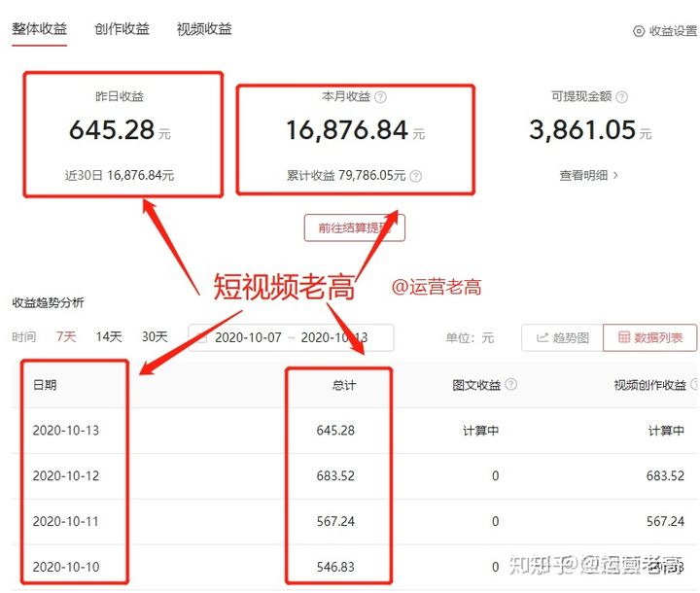Click help icon next to 本月收益
Screen dimensions: 700x593
(x=381, y=97)
